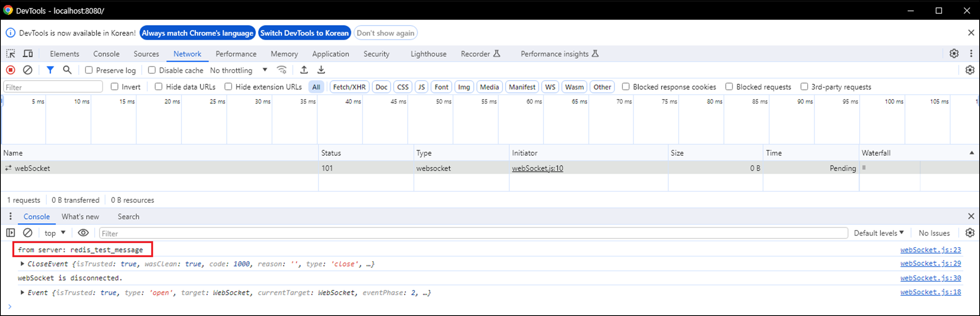Toggle the network filter funnel icon
The width and height of the screenshot is (980, 316).
coord(50,70)
